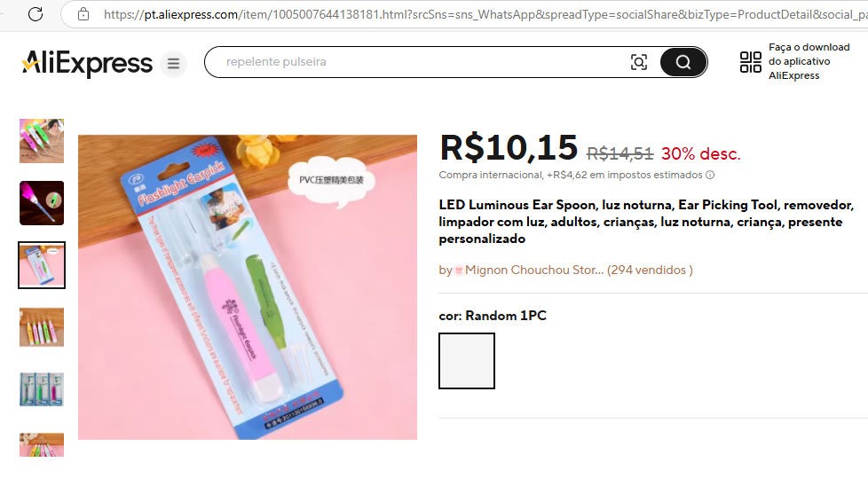The height and width of the screenshot is (478, 868).
Task: Click the black search magnifier button
Action: (x=683, y=62)
